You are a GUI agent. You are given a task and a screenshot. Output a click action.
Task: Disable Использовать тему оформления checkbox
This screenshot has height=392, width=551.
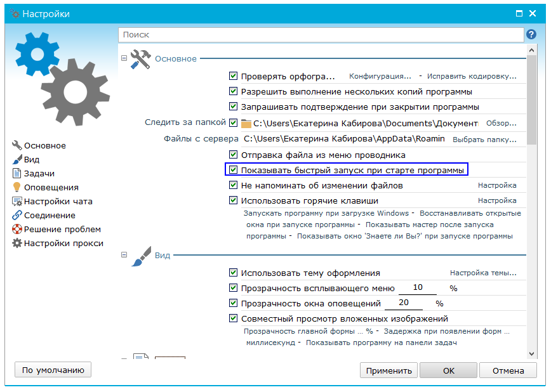(x=234, y=273)
